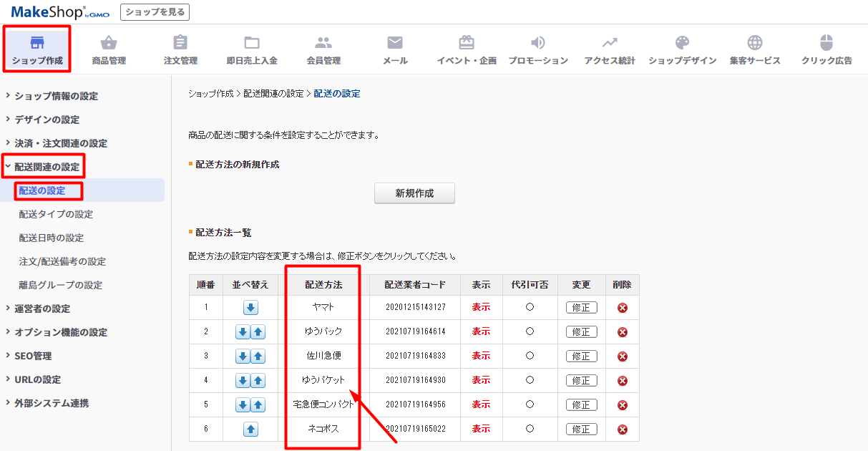
Task: Select 離島グループの設定 in sidebar
Action: pyautogui.click(x=61, y=285)
